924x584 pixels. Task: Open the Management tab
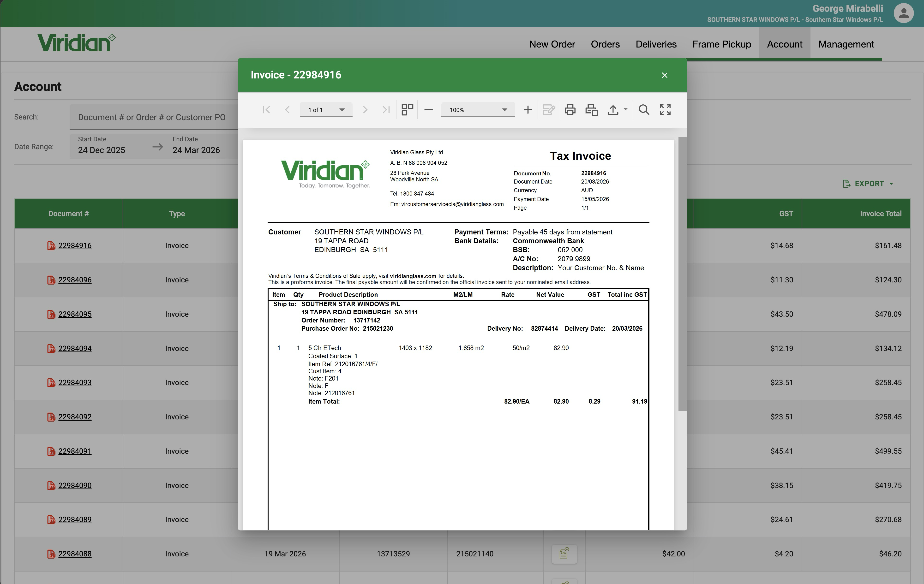point(846,44)
